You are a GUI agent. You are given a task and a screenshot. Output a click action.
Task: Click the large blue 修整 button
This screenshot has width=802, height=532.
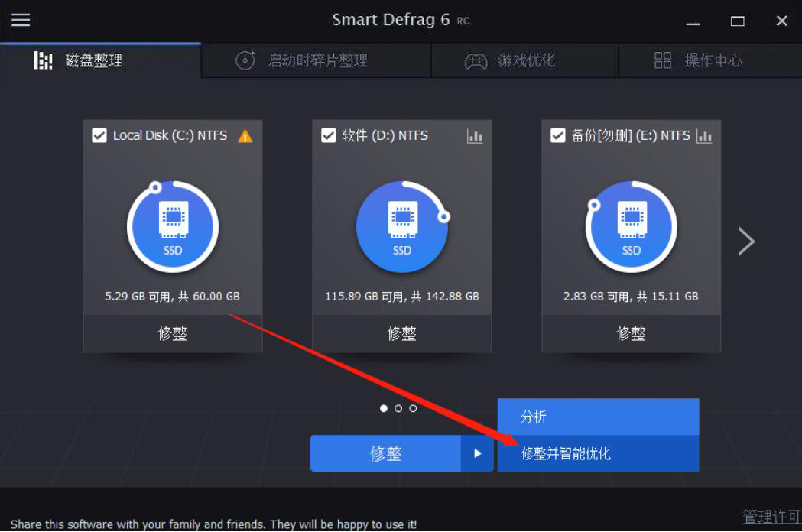click(385, 453)
